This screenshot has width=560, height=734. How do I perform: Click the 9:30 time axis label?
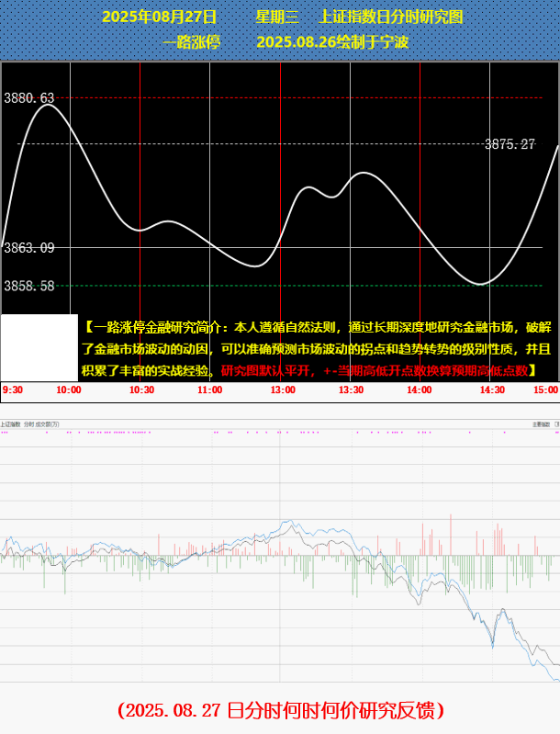[13, 390]
